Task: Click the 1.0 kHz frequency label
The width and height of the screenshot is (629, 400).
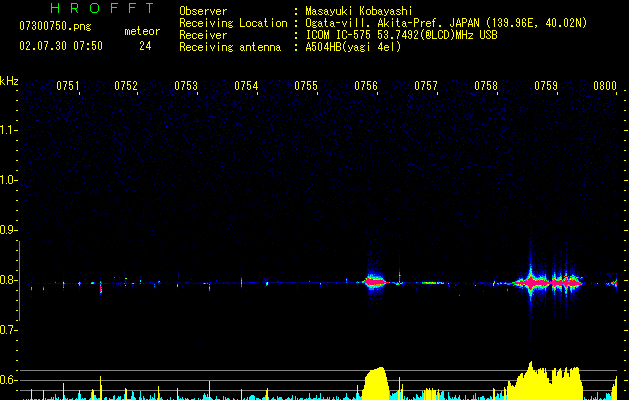Action: 8,180
